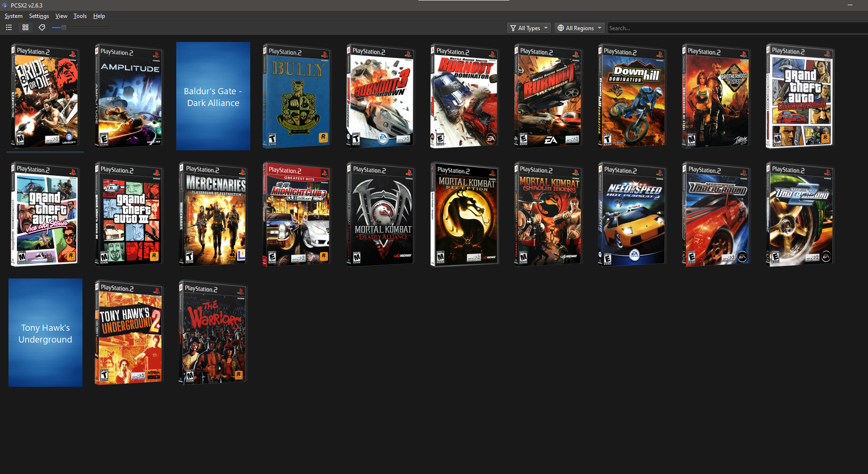
Task: Select Grand Theft Auto Vice City Stories
Action: click(x=45, y=214)
